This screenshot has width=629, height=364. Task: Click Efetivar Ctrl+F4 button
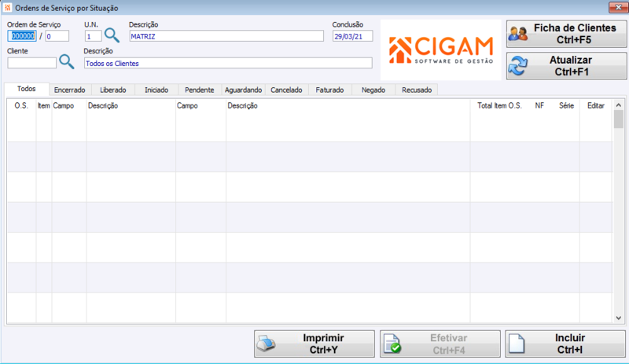pyautogui.click(x=440, y=344)
